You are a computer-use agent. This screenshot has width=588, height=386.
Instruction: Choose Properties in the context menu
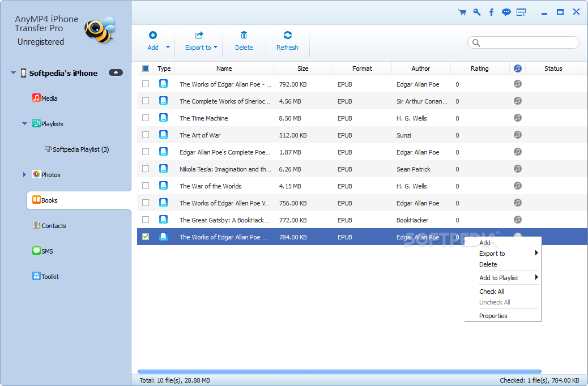[493, 316]
